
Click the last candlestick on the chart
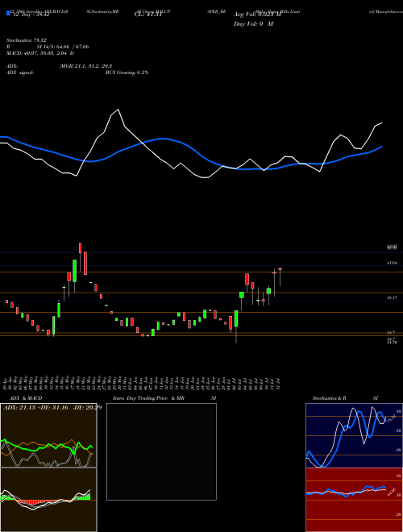pyautogui.click(x=280, y=276)
